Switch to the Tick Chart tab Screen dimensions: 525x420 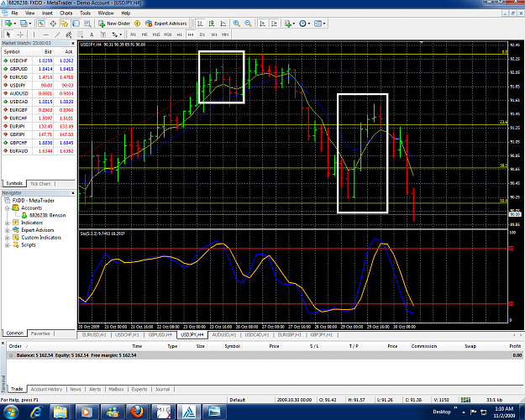pyautogui.click(x=40, y=184)
